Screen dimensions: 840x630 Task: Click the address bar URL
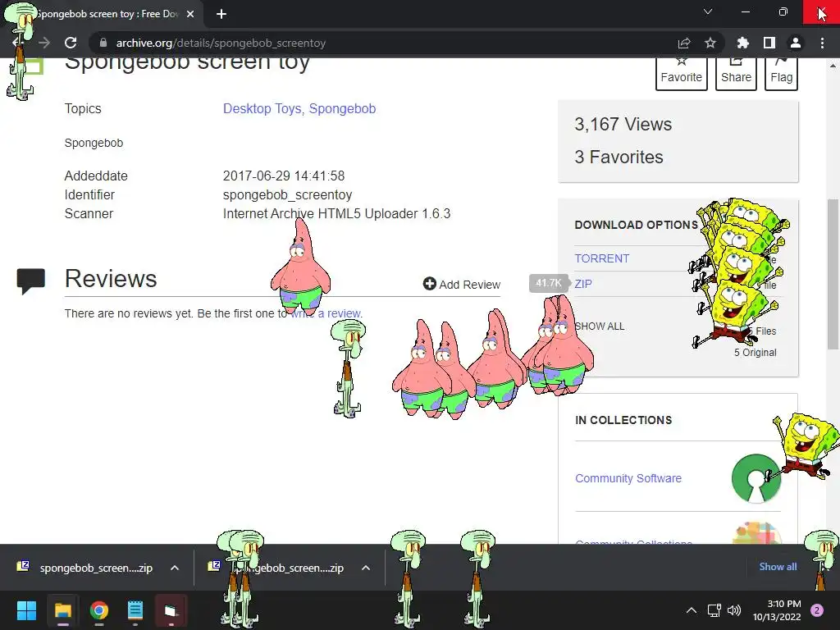coord(221,43)
